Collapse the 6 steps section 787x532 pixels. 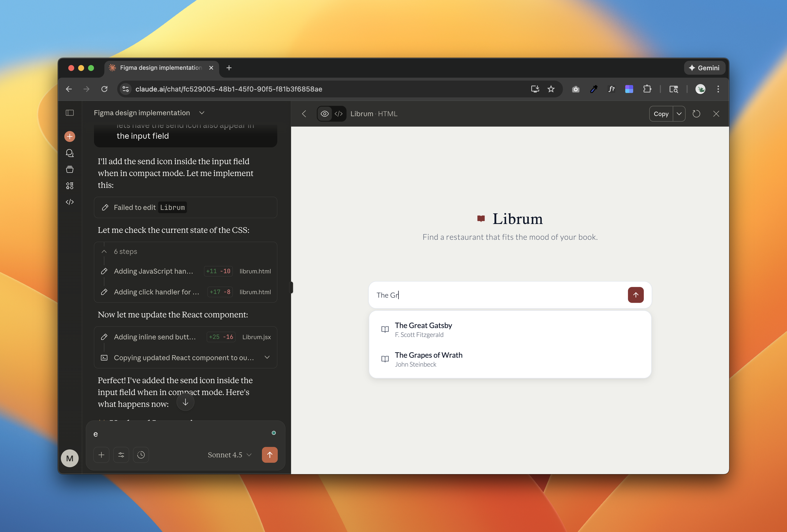(104, 251)
